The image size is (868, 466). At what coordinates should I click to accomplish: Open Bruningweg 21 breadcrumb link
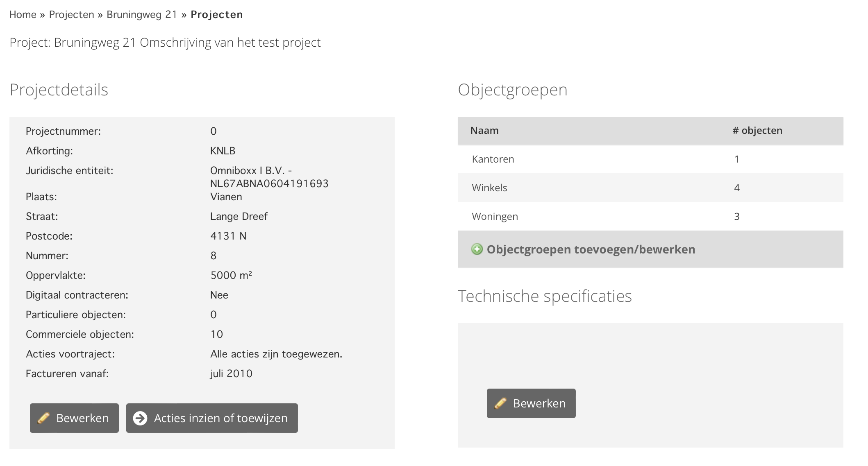point(142,15)
